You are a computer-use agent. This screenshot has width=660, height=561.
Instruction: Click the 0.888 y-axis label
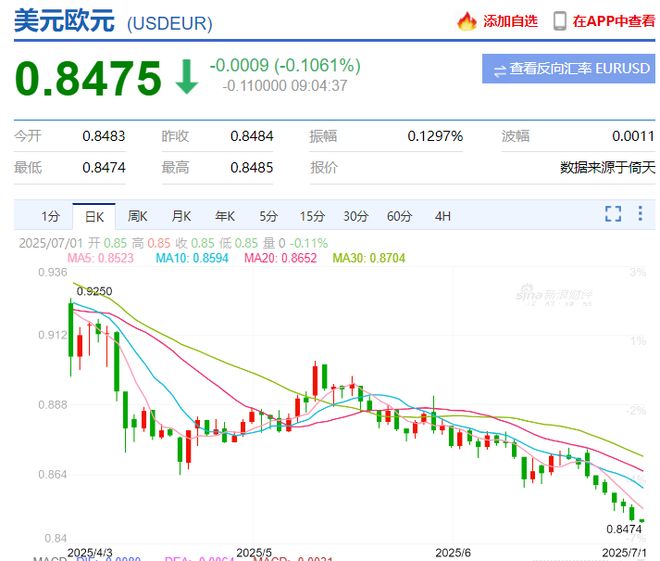tap(53, 405)
